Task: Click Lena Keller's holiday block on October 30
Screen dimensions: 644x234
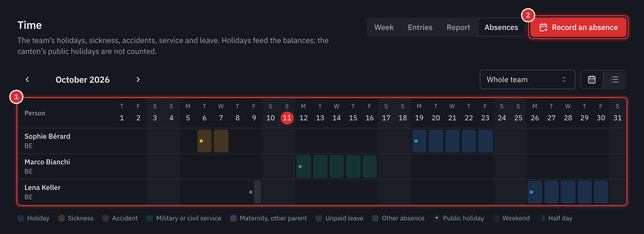Action: pyautogui.click(x=601, y=192)
